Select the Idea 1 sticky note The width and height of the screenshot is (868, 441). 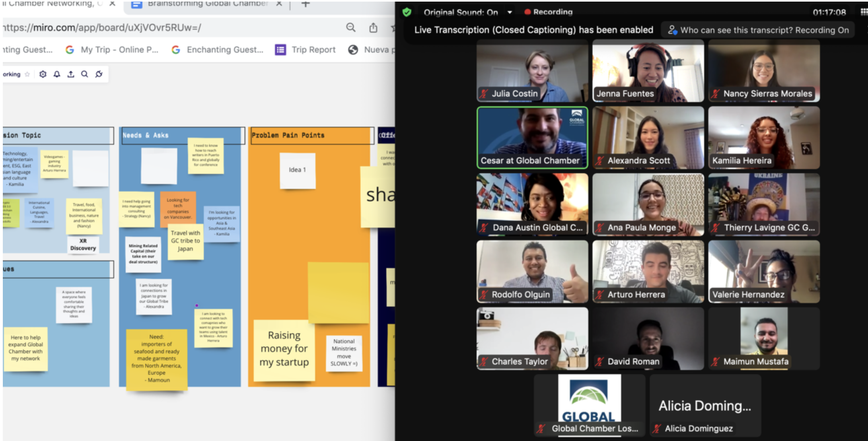point(298,170)
